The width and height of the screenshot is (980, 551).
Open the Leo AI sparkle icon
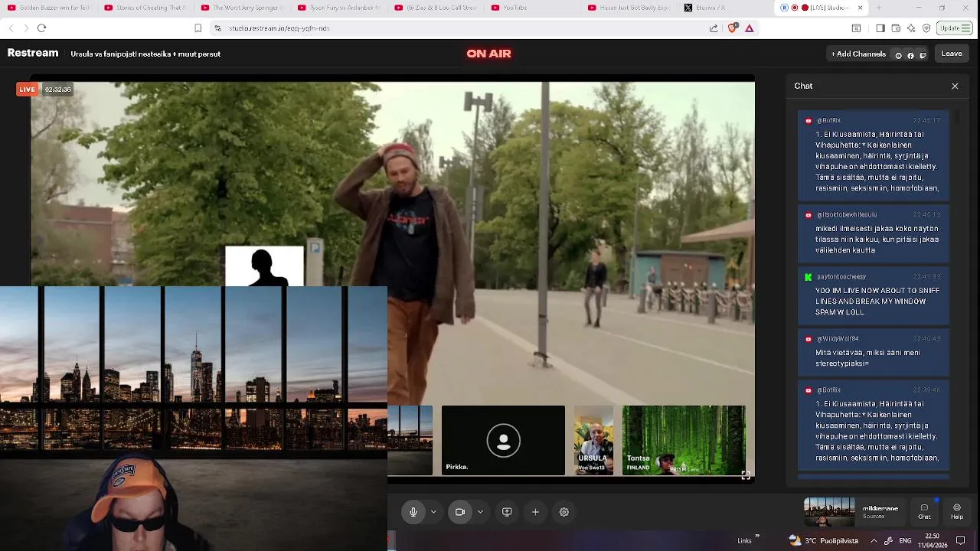tap(911, 28)
